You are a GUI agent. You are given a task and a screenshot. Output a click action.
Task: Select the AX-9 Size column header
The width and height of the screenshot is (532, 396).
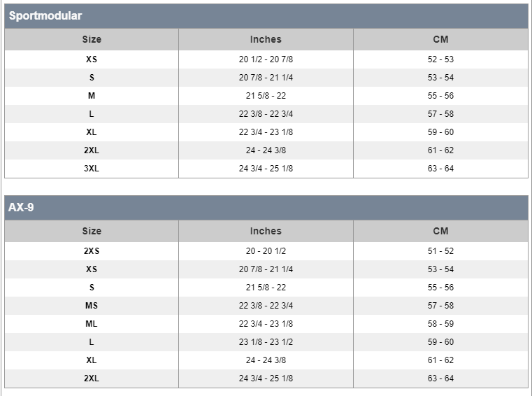[92, 231]
